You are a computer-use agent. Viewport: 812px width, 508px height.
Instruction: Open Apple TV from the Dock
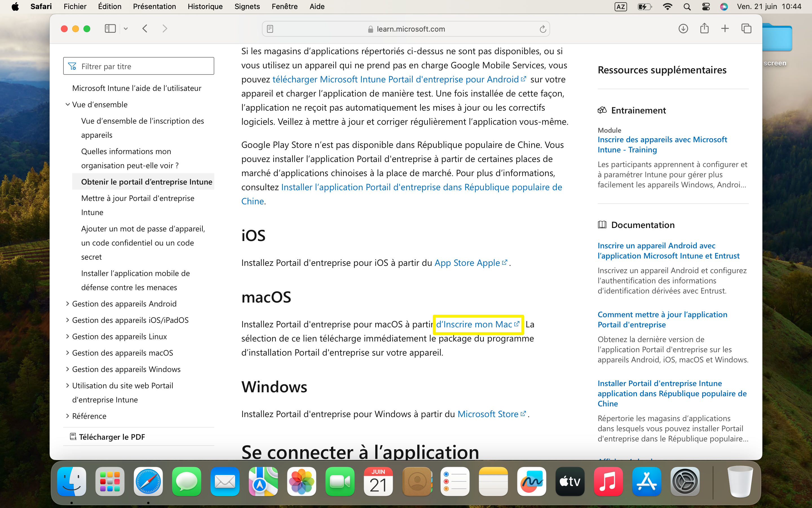[x=570, y=481]
